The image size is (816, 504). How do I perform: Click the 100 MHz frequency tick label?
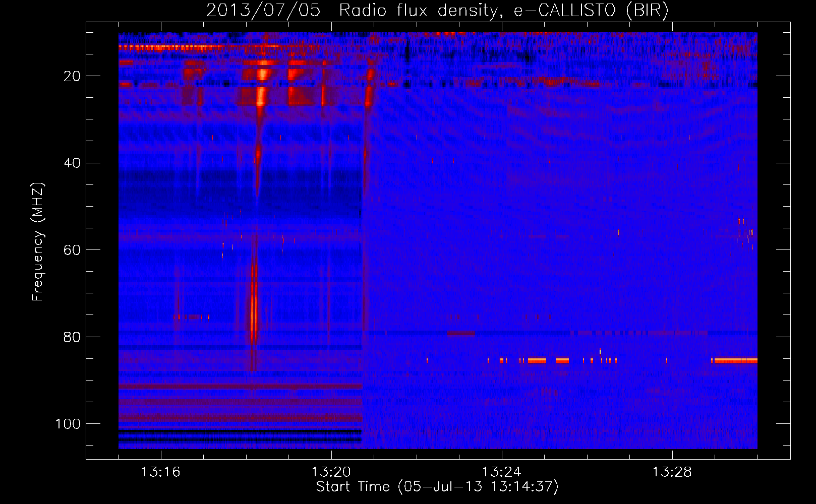68,424
